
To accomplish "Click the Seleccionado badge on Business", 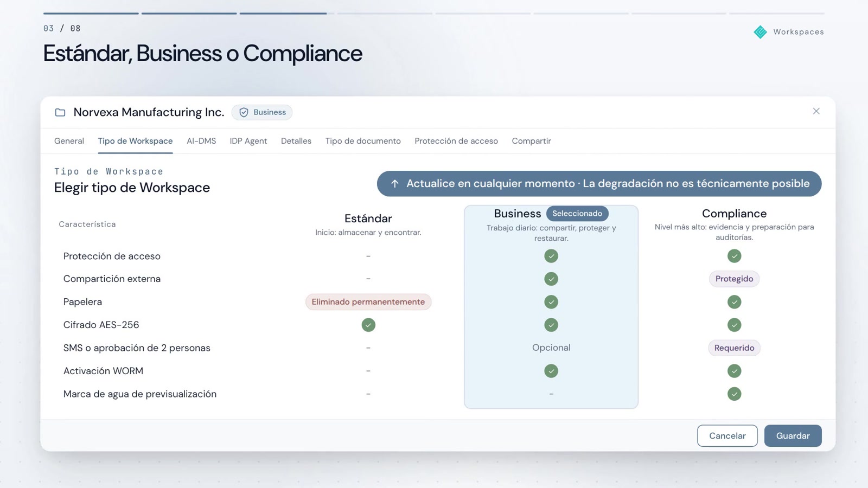I will (x=577, y=214).
